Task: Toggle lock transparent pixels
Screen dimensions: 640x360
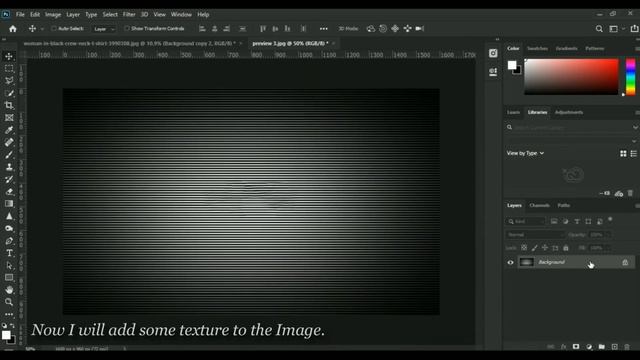Action: pos(524,248)
